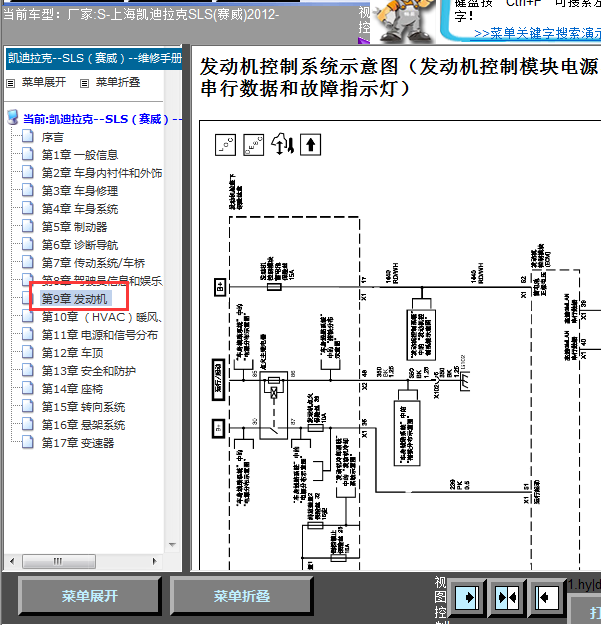This screenshot has width=601, height=625.
Task: Click the DESC description icon above the diagram
Action: (253, 145)
